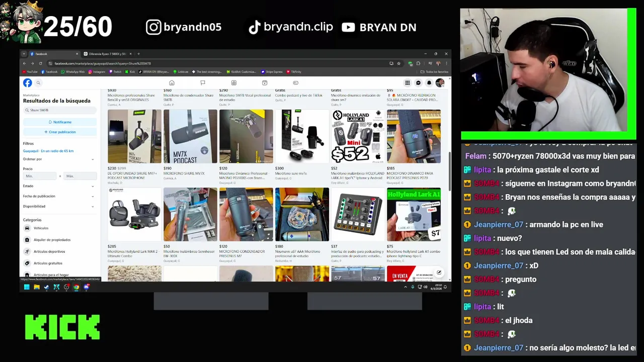Open the Gaming controller icon
Viewport: 644px width, 362px height.
click(x=296, y=83)
